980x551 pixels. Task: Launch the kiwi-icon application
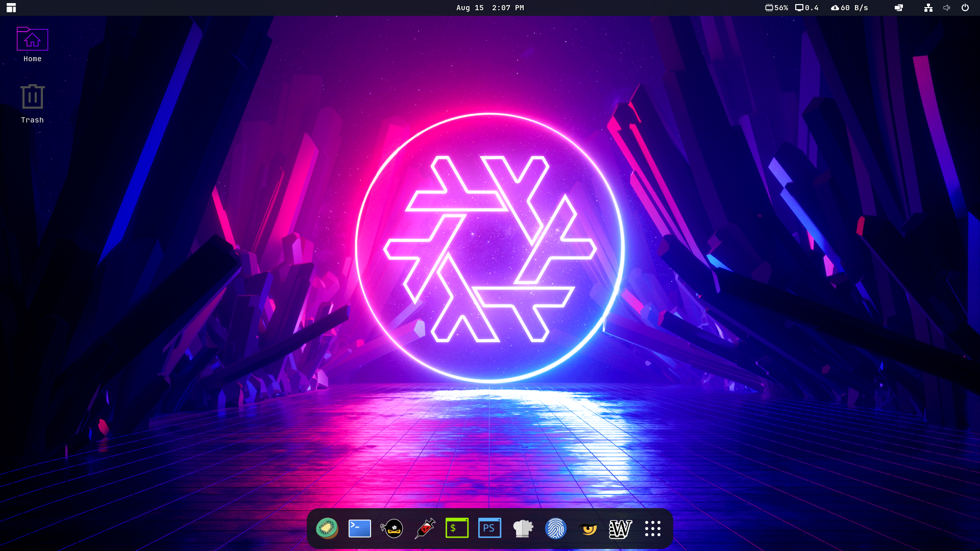327,529
